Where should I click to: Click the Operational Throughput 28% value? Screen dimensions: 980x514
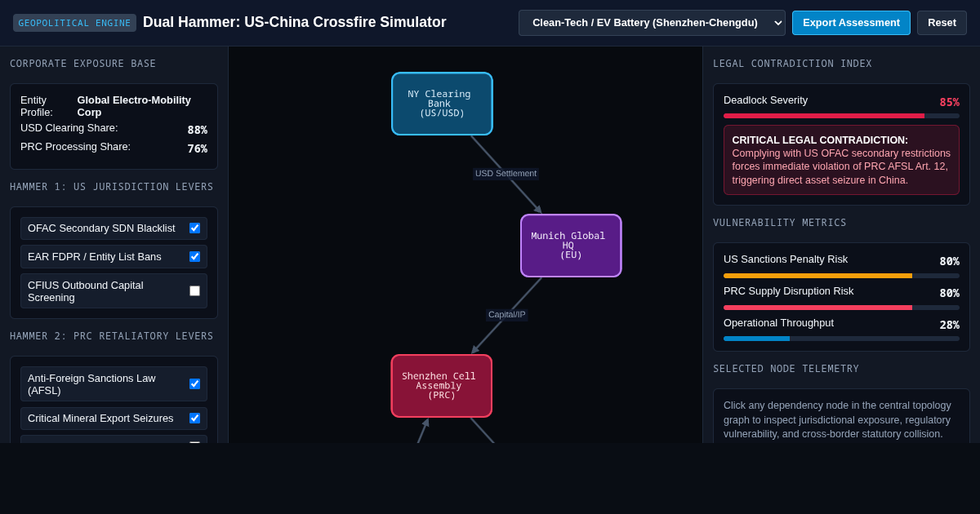(x=949, y=325)
